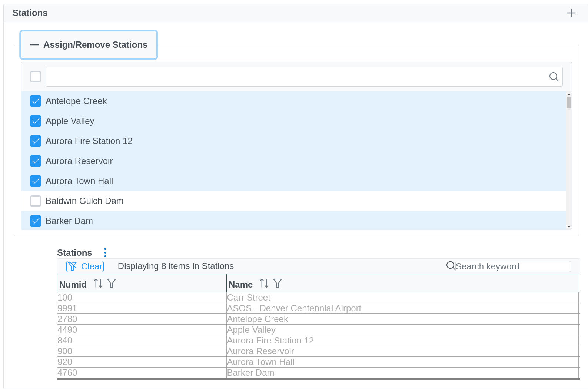Sort the table by Numid column
The height and width of the screenshot is (389, 588).
coord(98,284)
